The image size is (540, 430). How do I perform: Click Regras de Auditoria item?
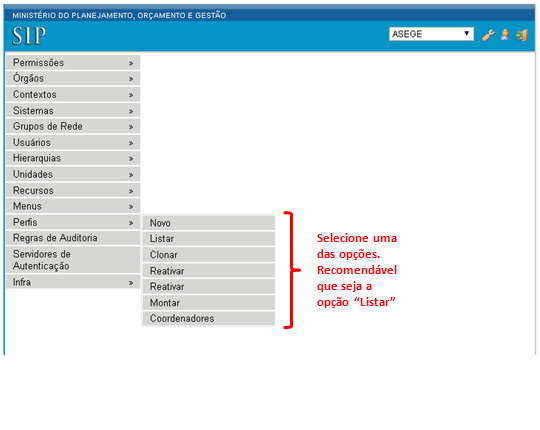(x=73, y=238)
